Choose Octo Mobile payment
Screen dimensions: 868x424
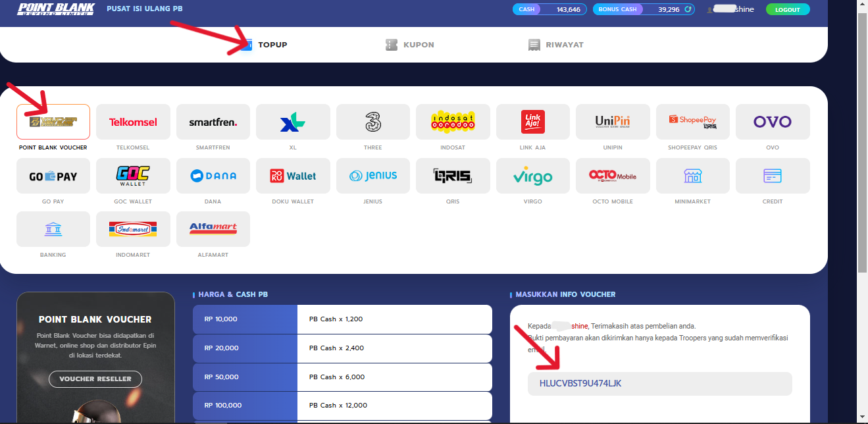click(613, 176)
